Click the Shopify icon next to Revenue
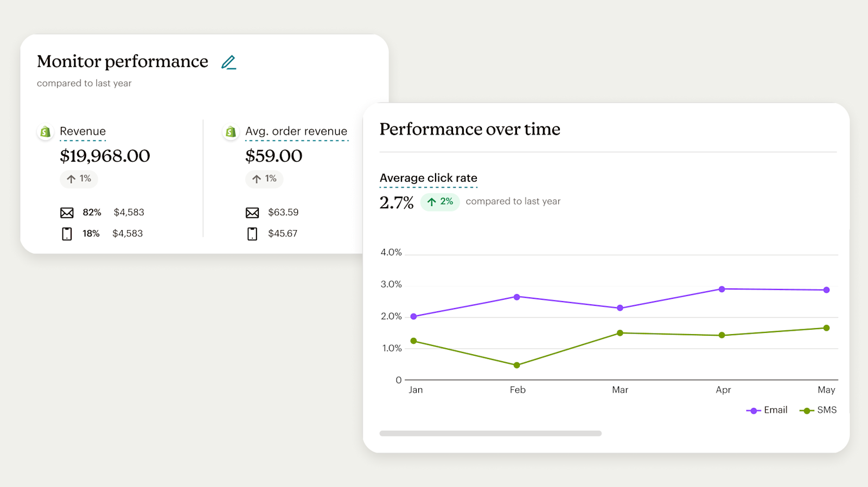The width and height of the screenshot is (868, 487). point(46,132)
